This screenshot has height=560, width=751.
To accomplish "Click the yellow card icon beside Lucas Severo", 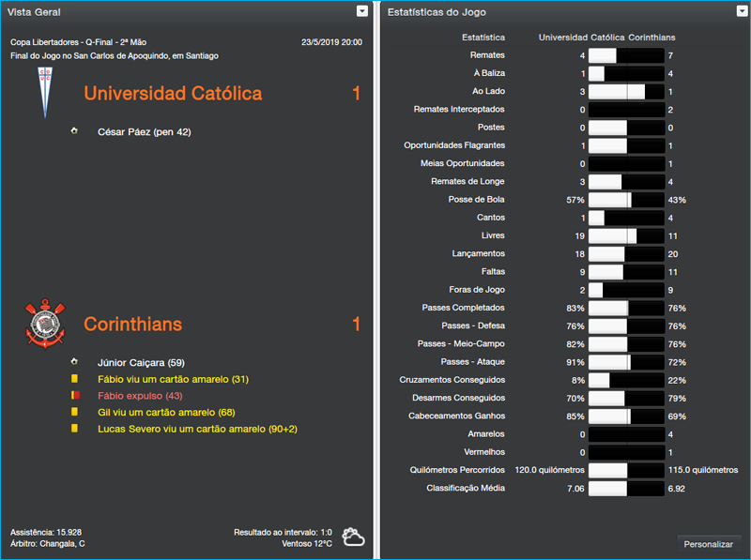I will [x=75, y=429].
